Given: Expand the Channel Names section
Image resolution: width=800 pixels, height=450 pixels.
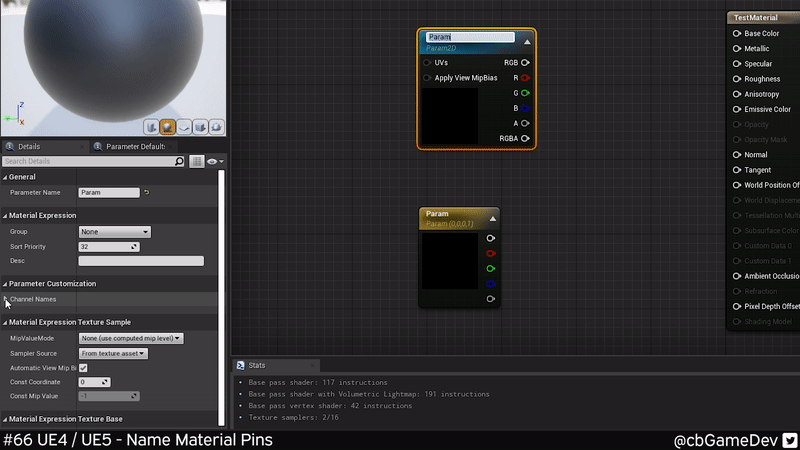Looking at the screenshot, I should point(6,299).
